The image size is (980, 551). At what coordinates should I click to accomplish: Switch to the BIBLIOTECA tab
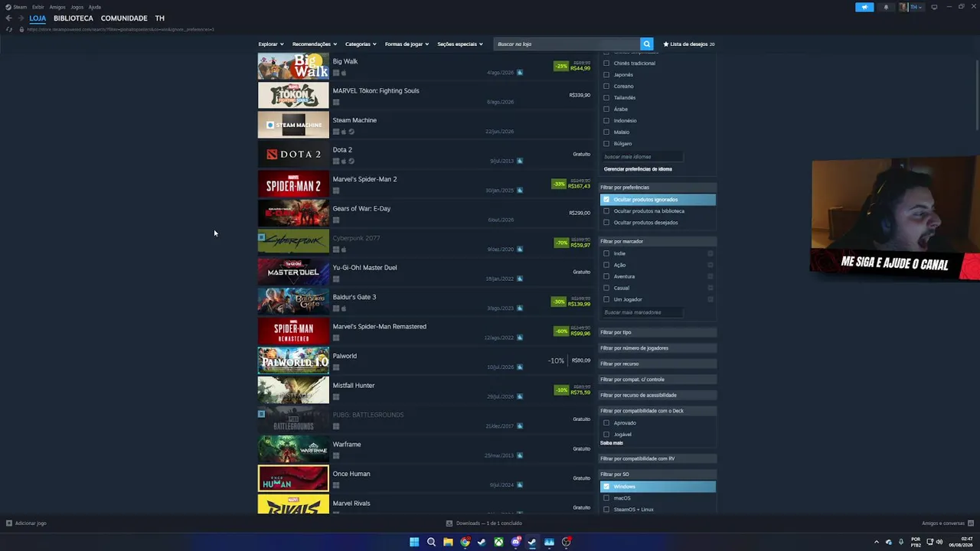click(73, 18)
